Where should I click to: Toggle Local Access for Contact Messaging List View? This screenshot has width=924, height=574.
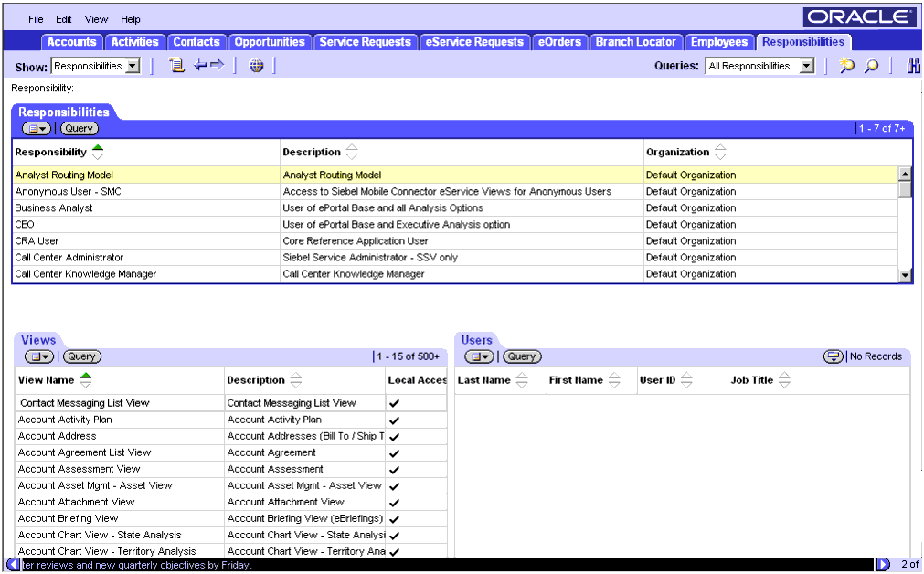point(394,403)
